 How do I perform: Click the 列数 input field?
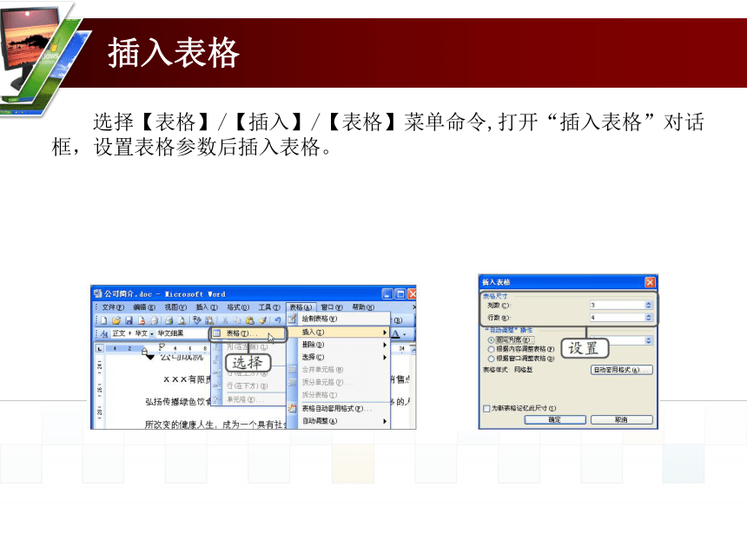tap(618, 305)
